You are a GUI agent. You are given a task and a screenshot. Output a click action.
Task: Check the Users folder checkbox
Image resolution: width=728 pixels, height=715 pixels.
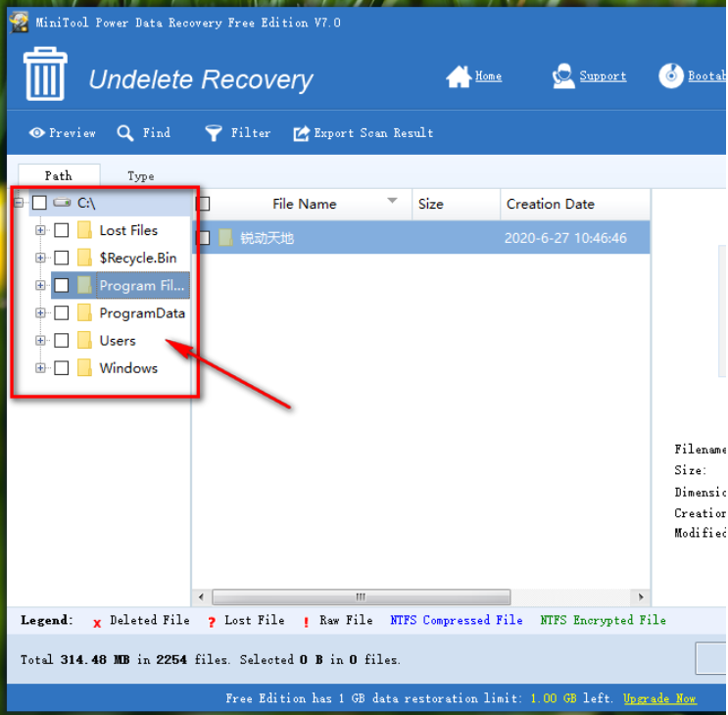62,340
